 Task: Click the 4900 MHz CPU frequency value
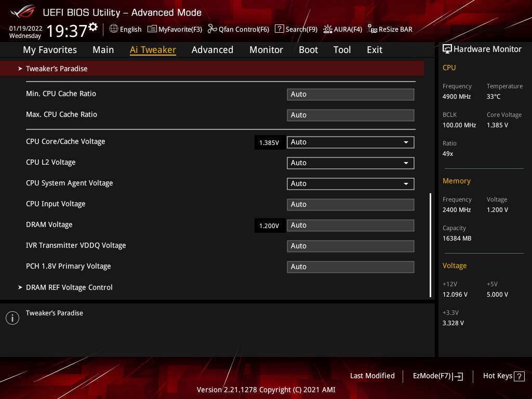[457, 97]
